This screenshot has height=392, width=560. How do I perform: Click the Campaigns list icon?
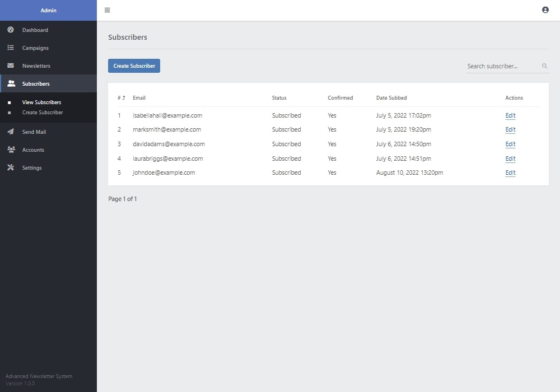[11, 48]
